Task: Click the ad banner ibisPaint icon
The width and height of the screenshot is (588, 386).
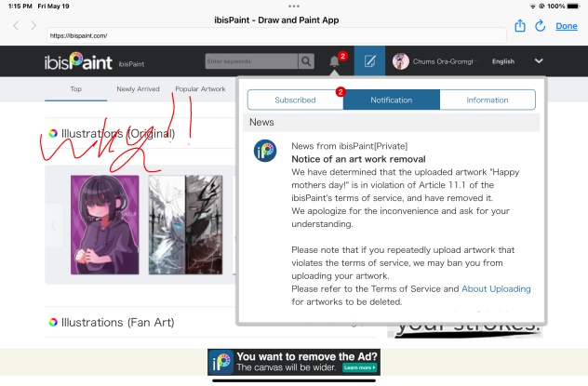Action: point(220,362)
